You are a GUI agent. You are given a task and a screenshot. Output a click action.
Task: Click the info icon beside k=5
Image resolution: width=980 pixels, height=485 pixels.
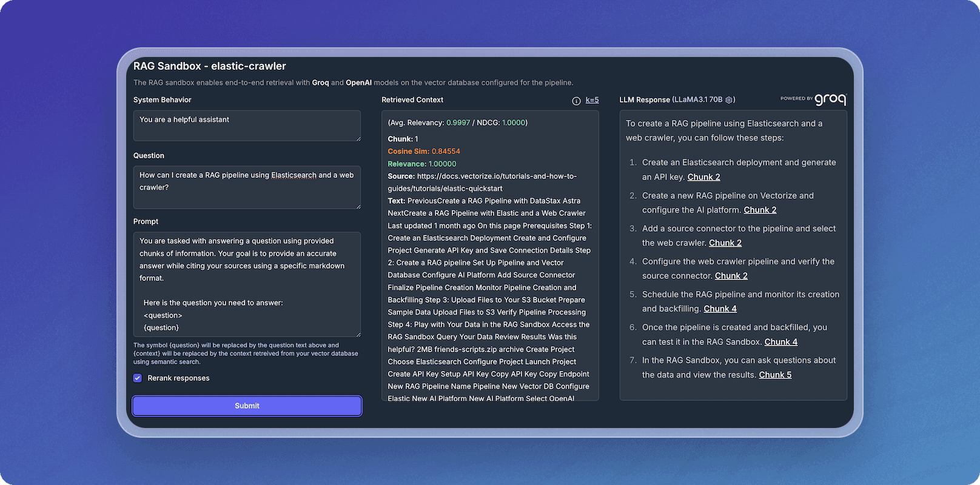pyautogui.click(x=576, y=101)
